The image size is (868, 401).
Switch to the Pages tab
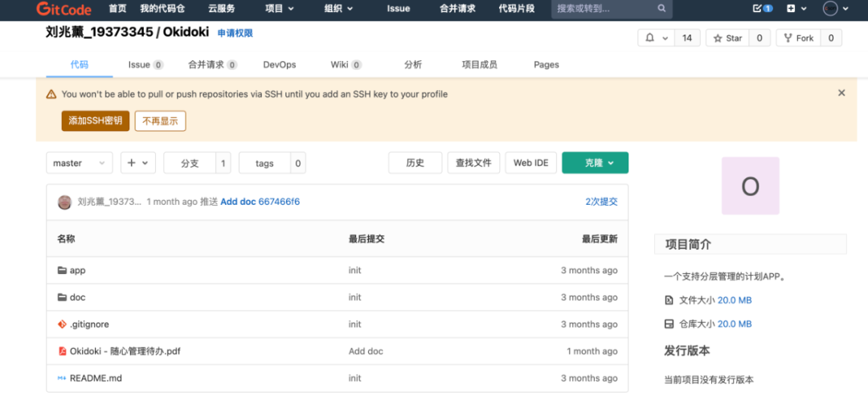tap(547, 64)
